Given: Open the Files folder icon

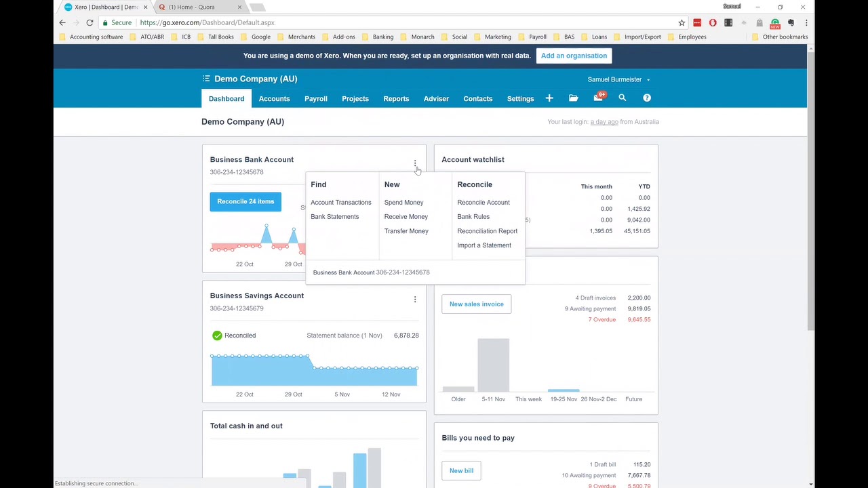Looking at the screenshot, I should (x=574, y=98).
